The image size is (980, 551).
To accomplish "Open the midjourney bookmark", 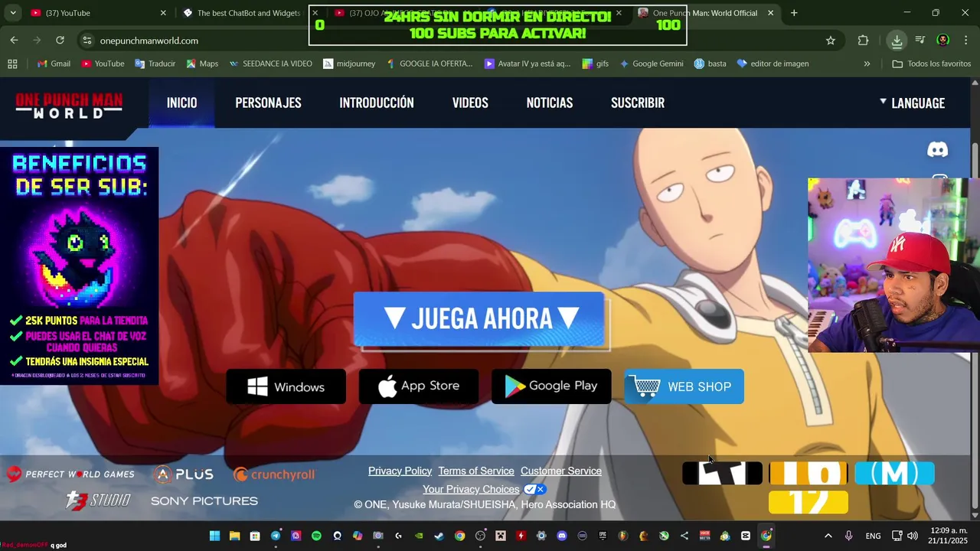I will [x=349, y=64].
